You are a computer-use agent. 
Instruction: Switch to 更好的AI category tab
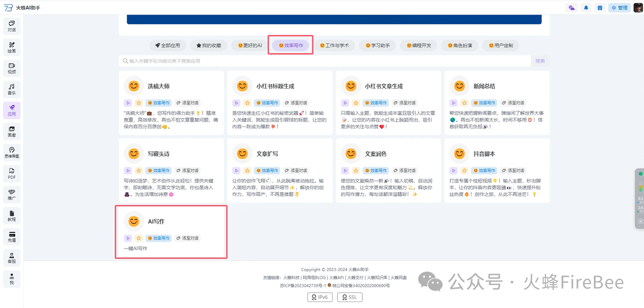pyautogui.click(x=250, y=45)
